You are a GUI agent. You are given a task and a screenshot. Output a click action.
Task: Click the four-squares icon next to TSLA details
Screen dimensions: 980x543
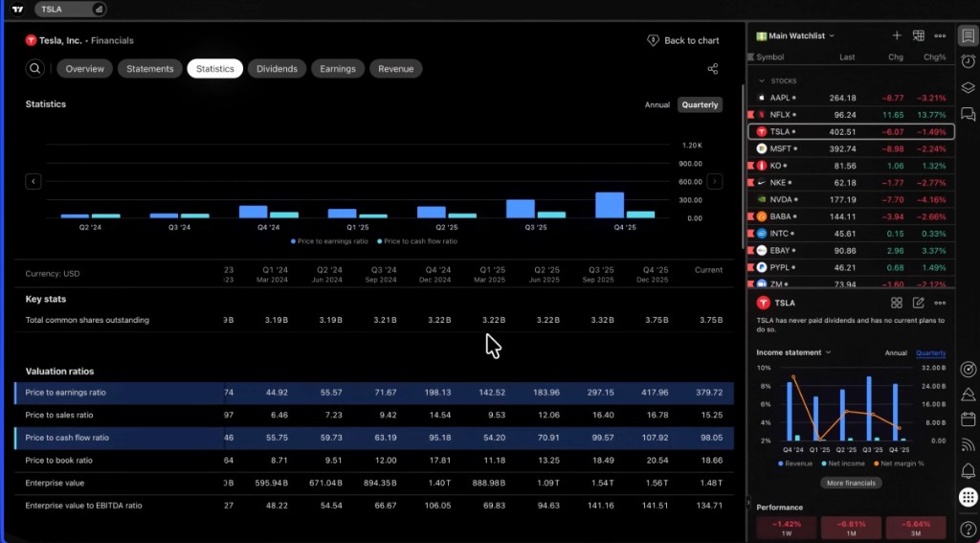tap(896, 303)
